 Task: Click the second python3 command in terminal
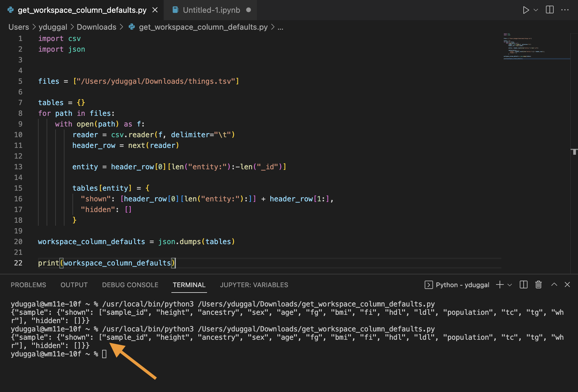pos(269,329)
